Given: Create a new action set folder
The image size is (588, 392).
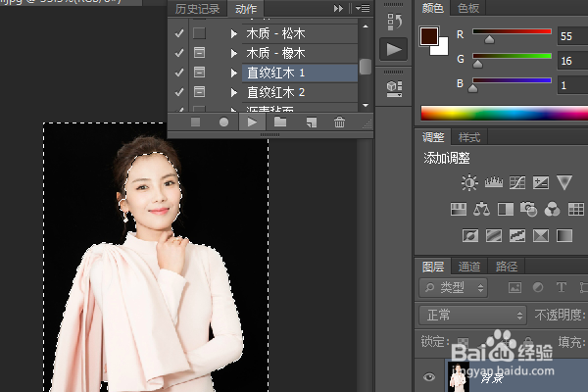Looking at the screenshot, I should [x=280, y=122].
